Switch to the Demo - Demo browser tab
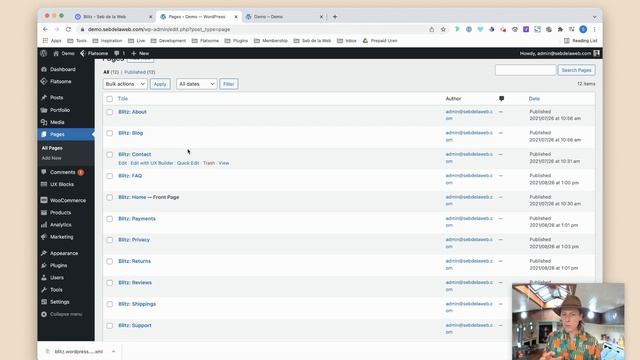 pyautogui.click(x=284, y=17)
